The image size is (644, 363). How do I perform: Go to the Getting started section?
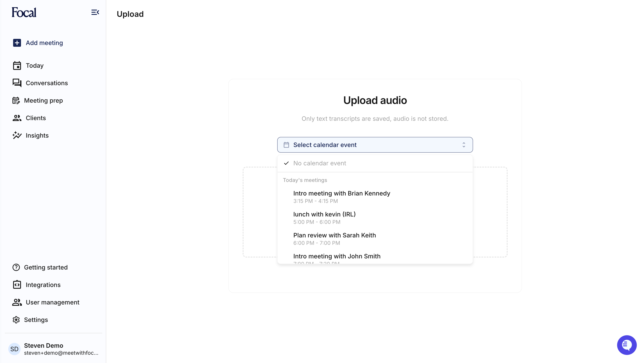16,267
